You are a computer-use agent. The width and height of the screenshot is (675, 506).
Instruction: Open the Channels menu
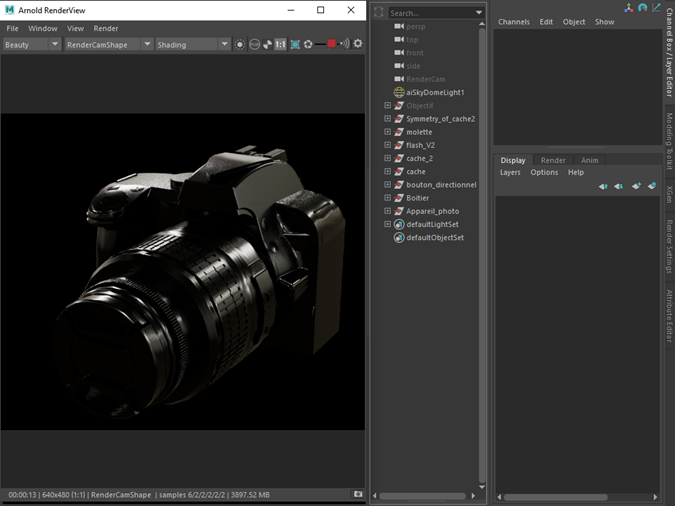coord(514,22)
